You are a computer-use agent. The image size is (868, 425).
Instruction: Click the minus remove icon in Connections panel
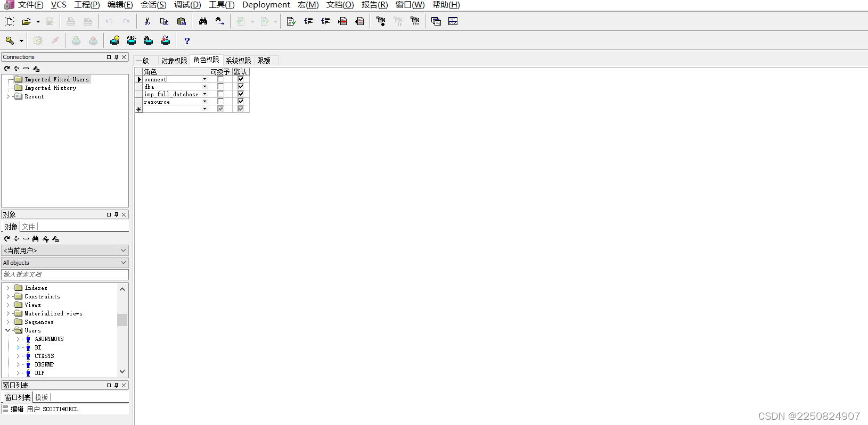pyautogui.click(x=26, y=68)
